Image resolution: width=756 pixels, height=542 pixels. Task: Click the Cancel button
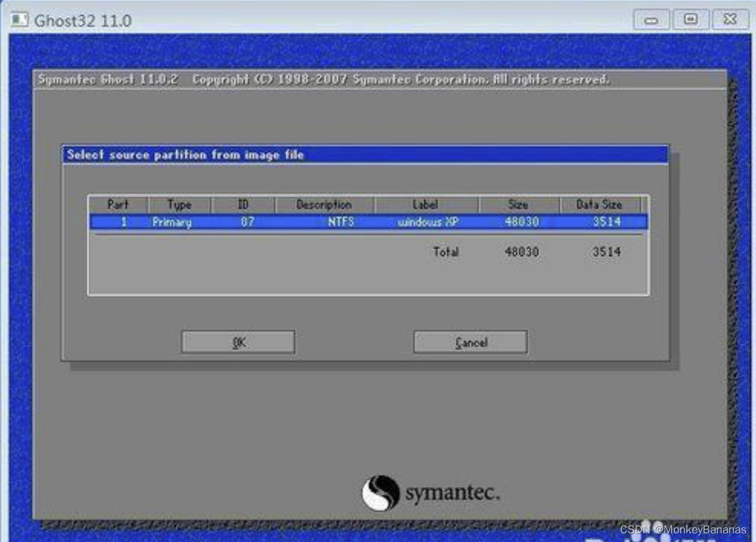pos(470,342)
